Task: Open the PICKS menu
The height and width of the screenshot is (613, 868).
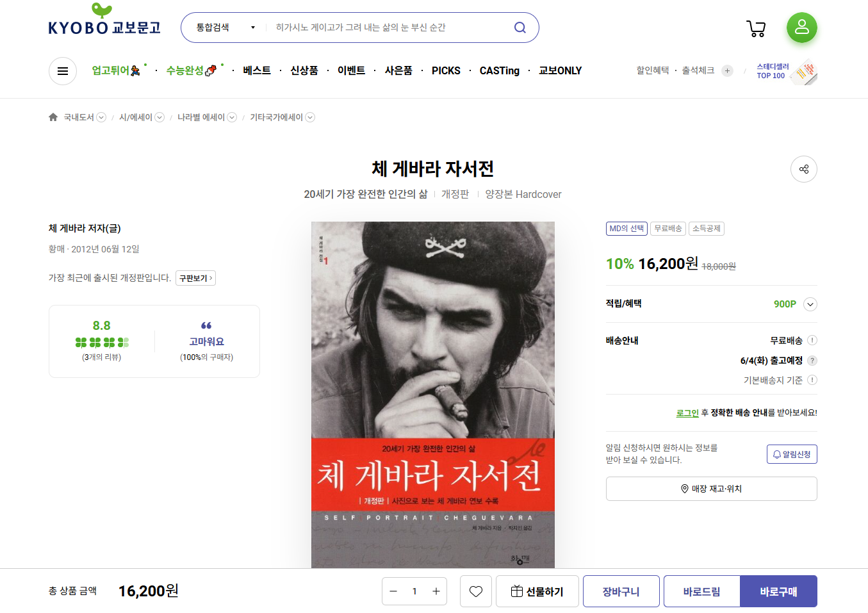Action: [x=446, y=70]
